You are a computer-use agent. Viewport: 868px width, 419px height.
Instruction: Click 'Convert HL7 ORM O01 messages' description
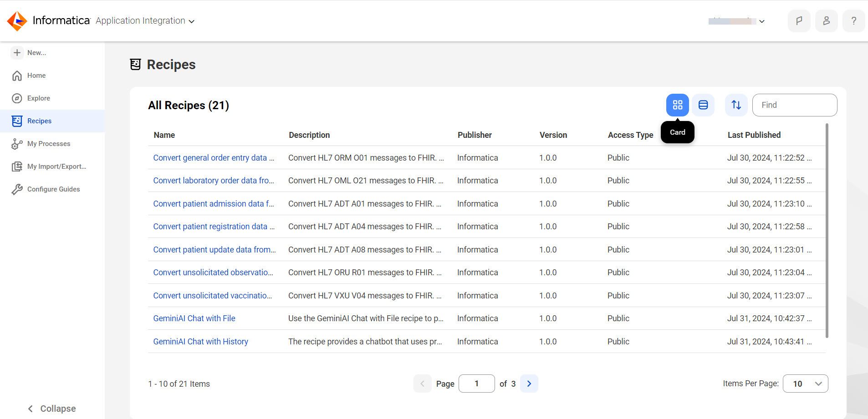coord(366,158)
